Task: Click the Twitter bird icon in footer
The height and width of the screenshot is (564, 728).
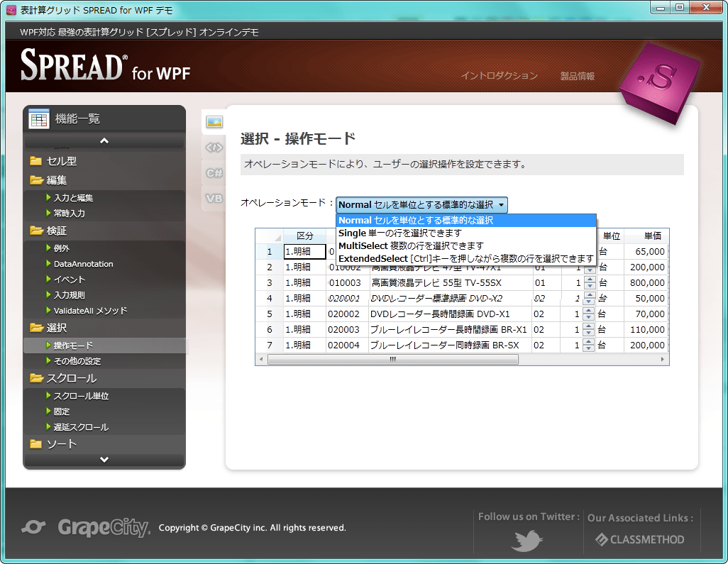Action: (526, 541)
